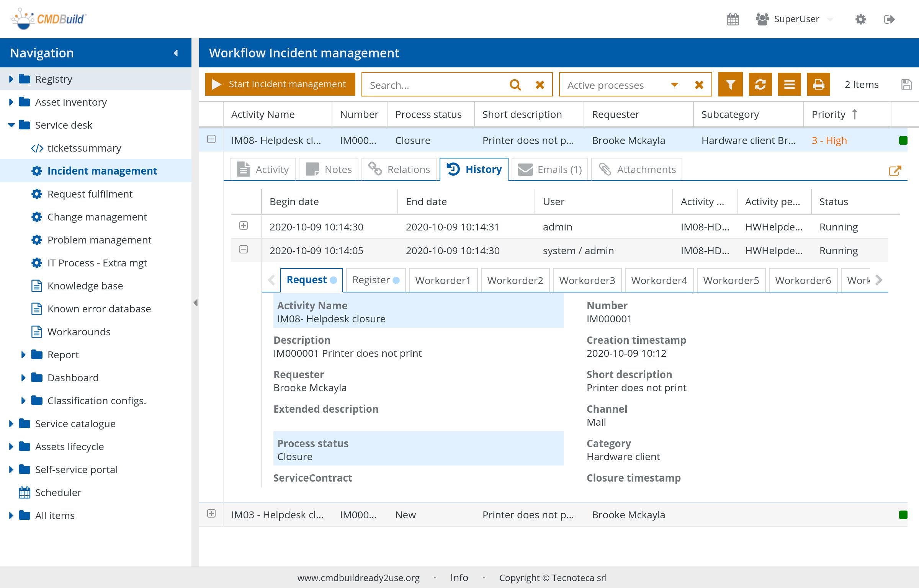The image size is (919, 588).
Task: Switch to the Emails (1) tab
Action: click(550, 169)
